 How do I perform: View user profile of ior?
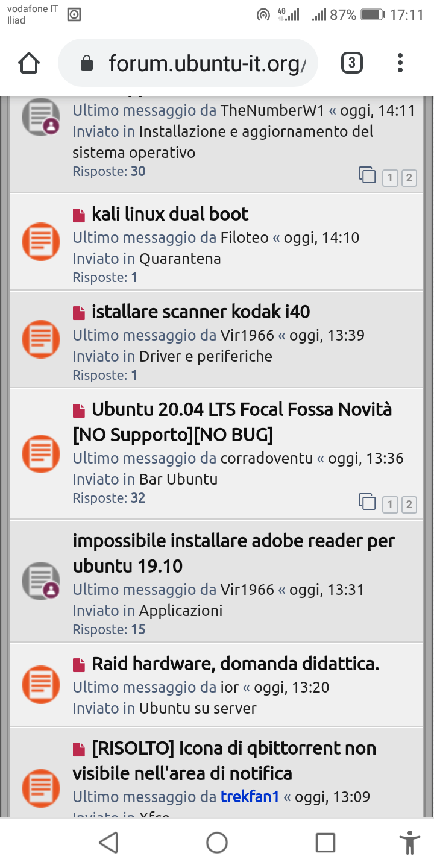(230, 687)
